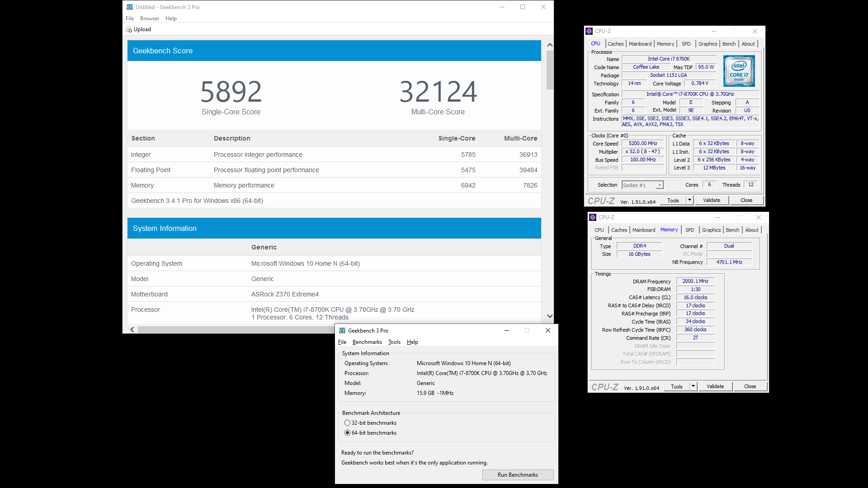Switch to About tab in upper CPU-Z window
This screenshot has height=488, width=868.
point(748,44)
